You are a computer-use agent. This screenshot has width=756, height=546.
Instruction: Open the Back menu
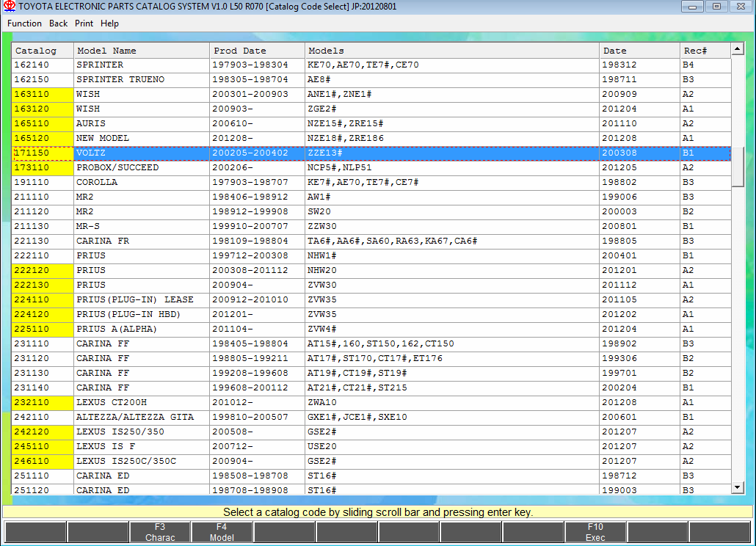click(58, 23)
